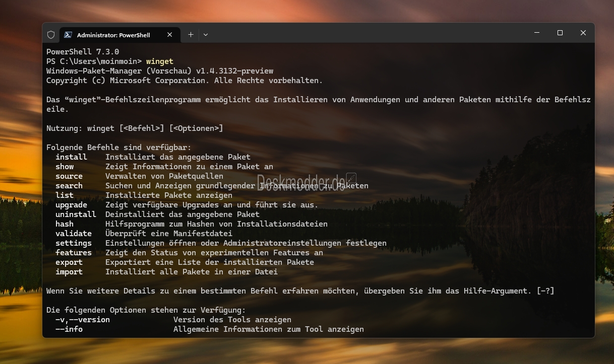Click the 'settings' command name

pyautogui.click(x=74, y=243)
